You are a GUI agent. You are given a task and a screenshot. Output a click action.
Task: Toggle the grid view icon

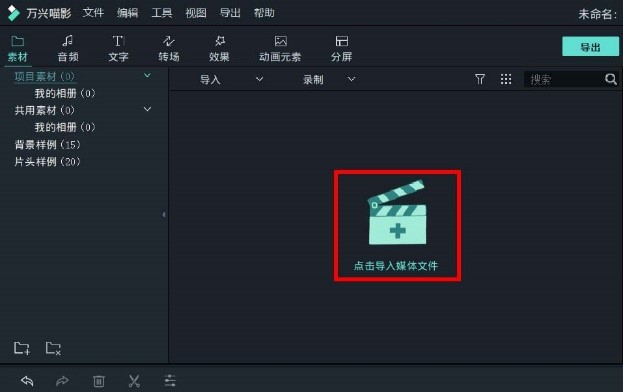coord(506,79)
